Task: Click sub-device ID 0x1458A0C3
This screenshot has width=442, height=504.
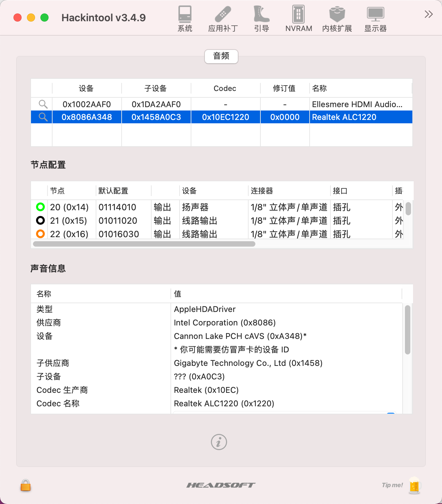Action: coord(156,117)
